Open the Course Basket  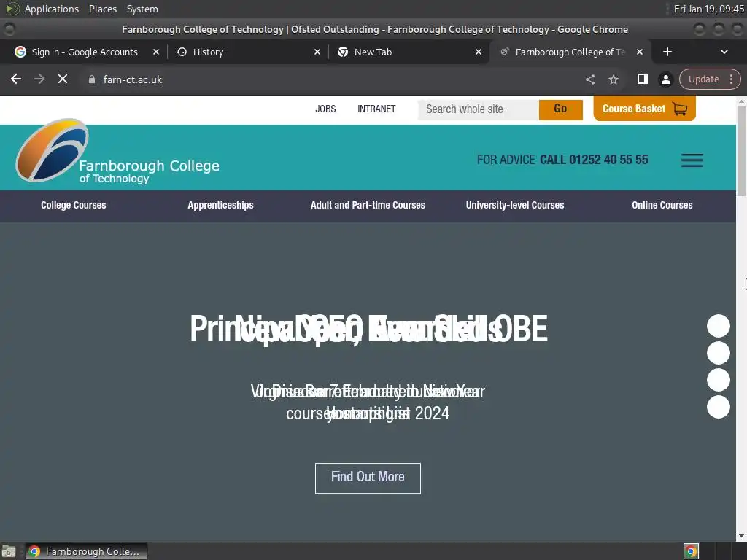coord(644,109)
